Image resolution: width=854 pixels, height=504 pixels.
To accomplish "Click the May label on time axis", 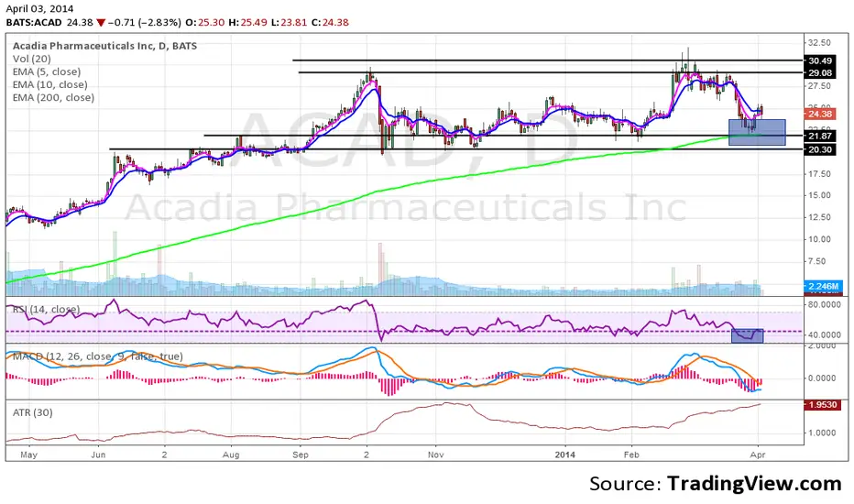I will point(28,455).
